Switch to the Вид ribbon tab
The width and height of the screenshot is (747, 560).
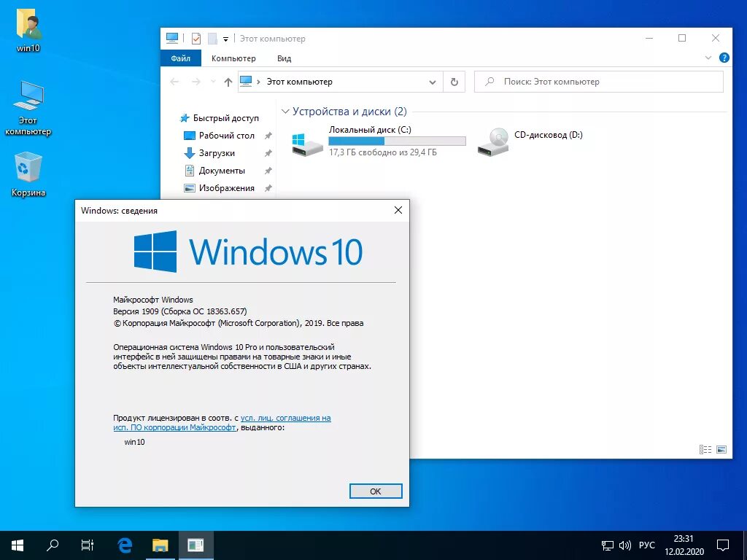(283, 58)
